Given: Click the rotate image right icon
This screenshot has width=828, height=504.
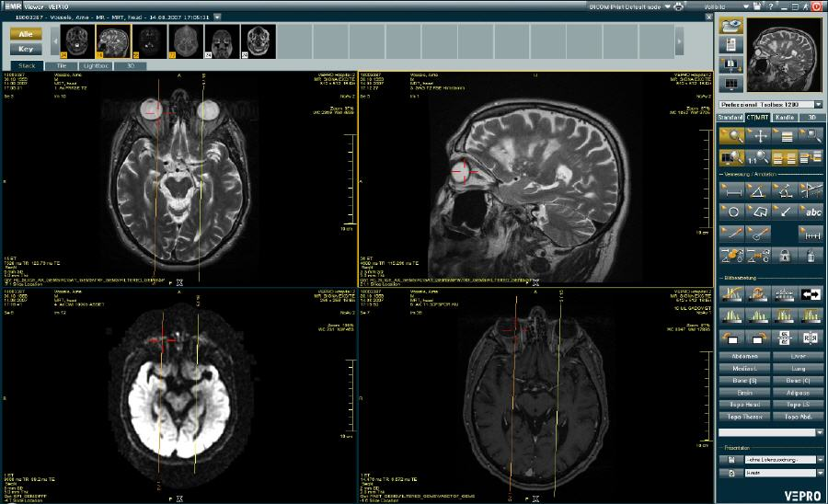Looking at the screenshot, I should [759, 338].
